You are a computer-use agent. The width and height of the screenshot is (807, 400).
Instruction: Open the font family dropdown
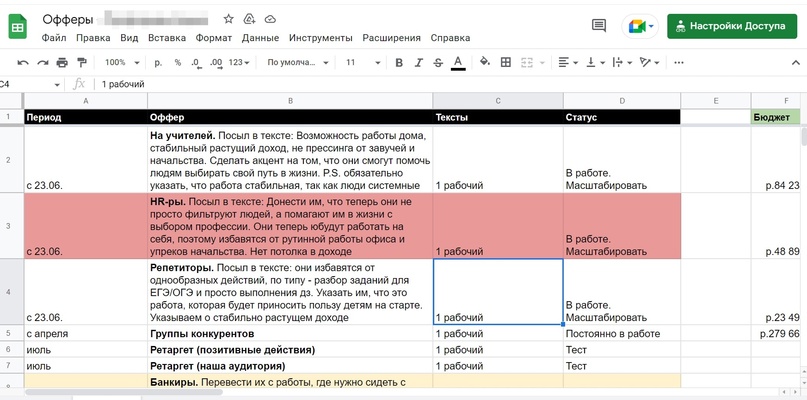296,62
